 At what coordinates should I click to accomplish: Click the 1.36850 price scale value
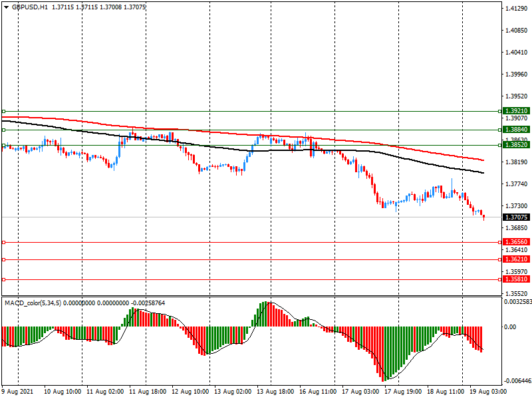(x=517, y=228)
